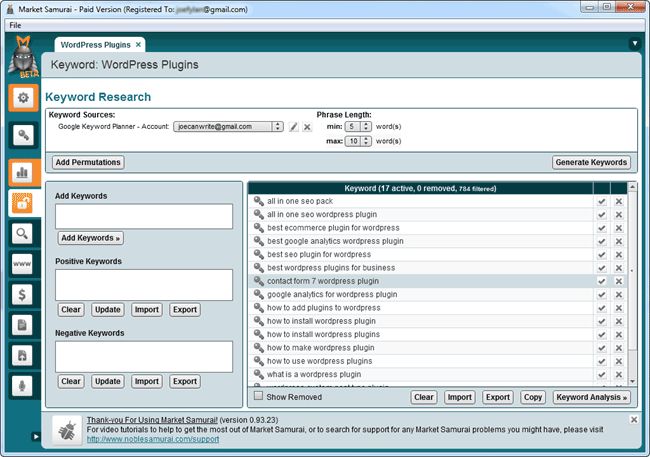Click the Add Permutations button

(88, 162)
